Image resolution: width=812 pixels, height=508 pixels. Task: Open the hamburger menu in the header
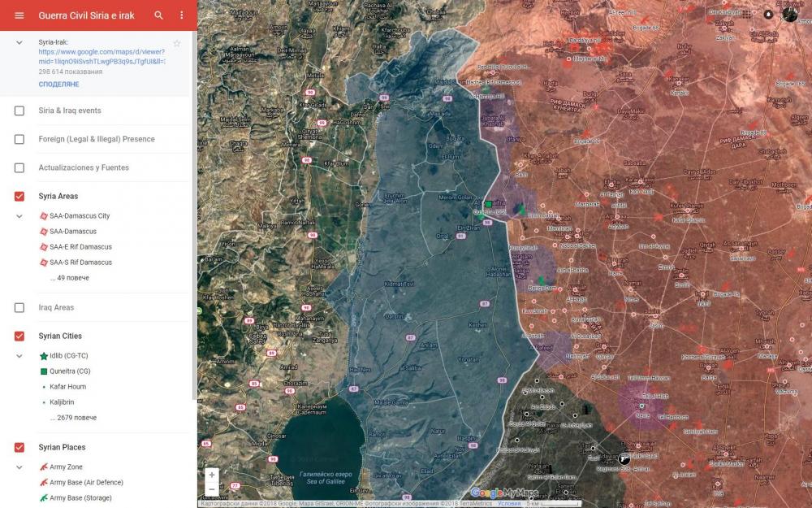pyautogui.click(x=19, y=15)
